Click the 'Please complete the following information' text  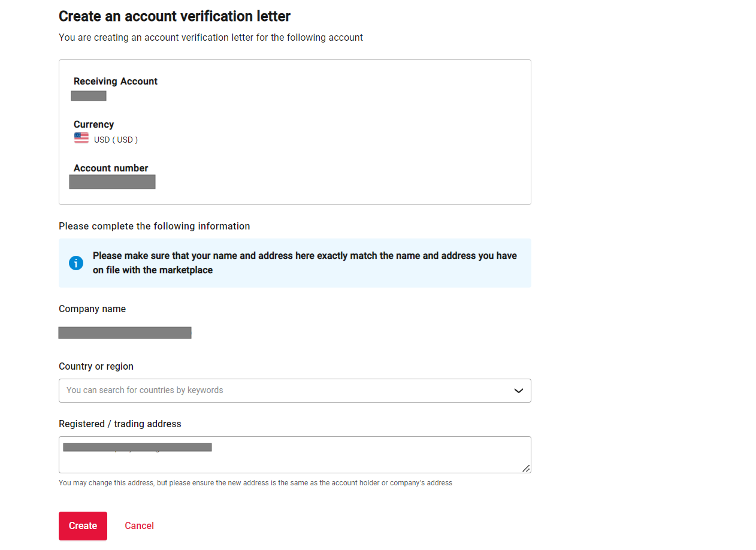[x=155, y=226]
